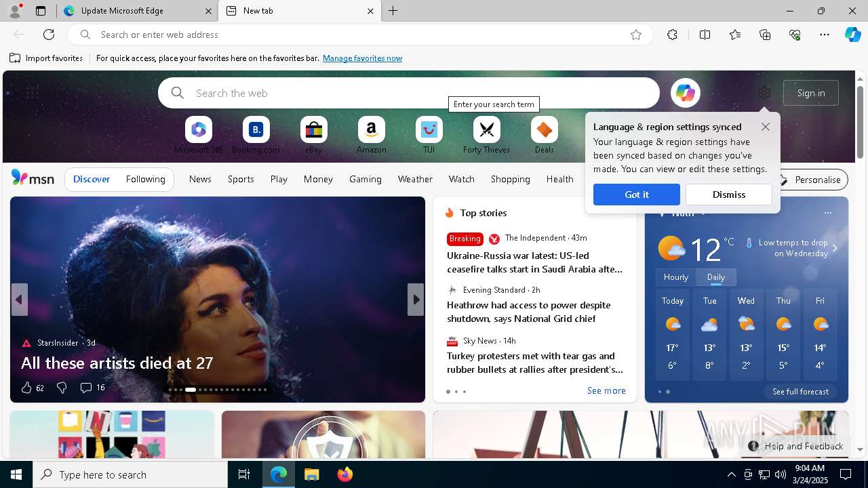
Task: Open Firefox from taskbar
Action: tap(344, 474)
